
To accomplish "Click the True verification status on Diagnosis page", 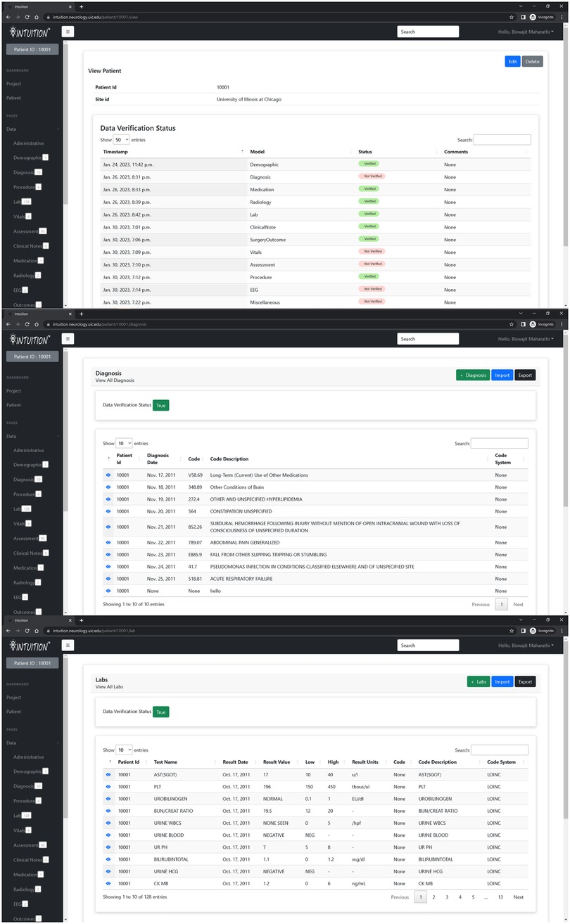I will [160, 405].
